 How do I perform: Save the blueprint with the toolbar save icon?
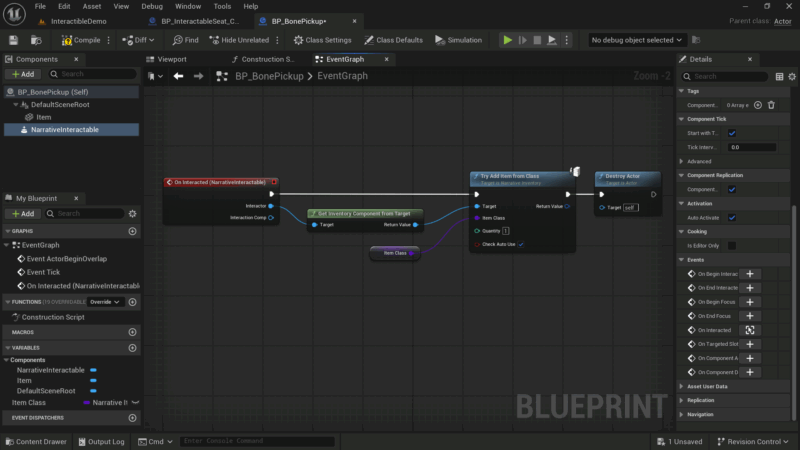tap(14, 40)
